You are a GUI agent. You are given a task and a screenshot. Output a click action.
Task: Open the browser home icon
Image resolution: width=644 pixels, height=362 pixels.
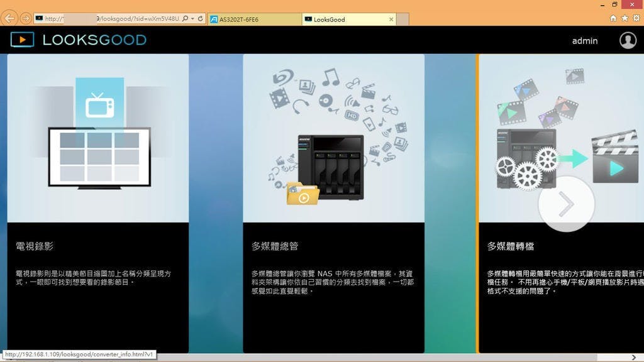pyautogui.click(x=613, y=18)
